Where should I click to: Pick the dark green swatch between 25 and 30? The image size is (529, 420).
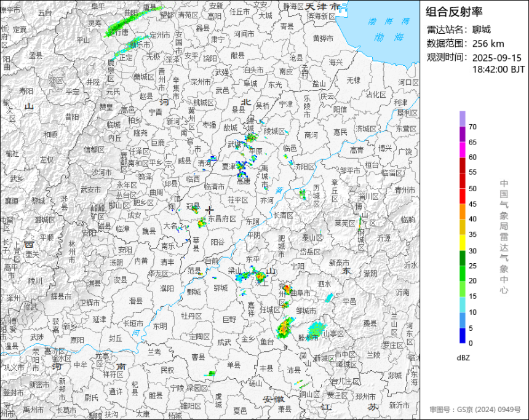point(462,258)
